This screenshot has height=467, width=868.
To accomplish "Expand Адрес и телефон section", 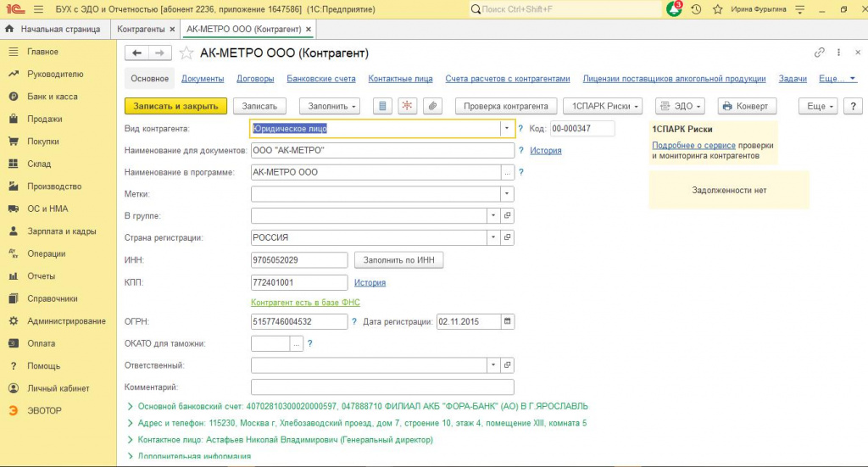I will [130, 423].
